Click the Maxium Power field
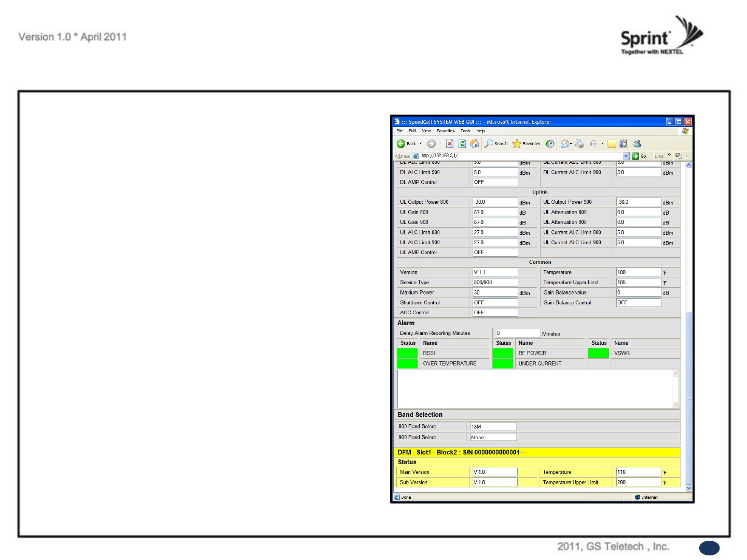This screenshot has height=560, width=747. [495, 292]
